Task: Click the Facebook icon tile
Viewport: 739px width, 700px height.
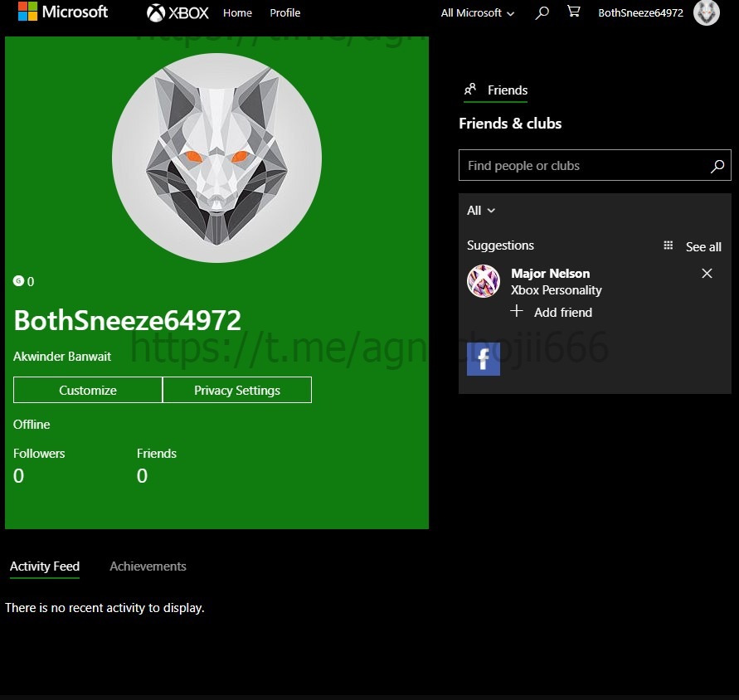Action: [x=483, y=359]
